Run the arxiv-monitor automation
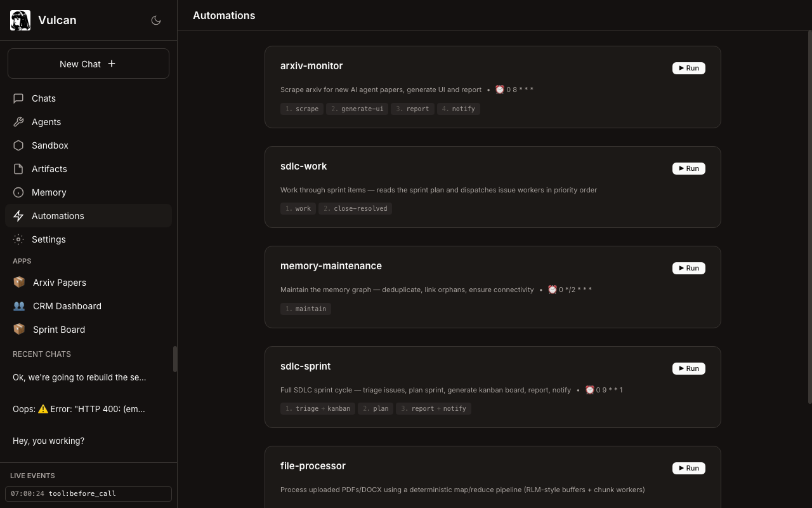 click(688, 68)
